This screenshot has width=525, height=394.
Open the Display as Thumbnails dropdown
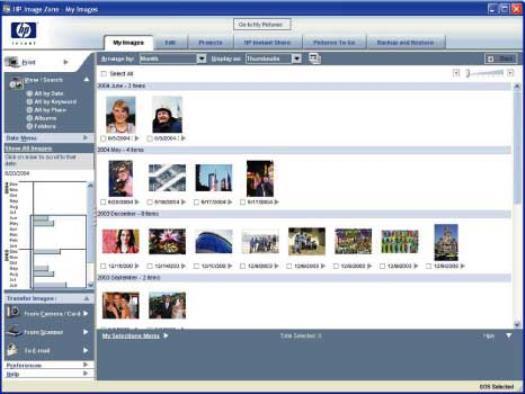pos(297,59)
